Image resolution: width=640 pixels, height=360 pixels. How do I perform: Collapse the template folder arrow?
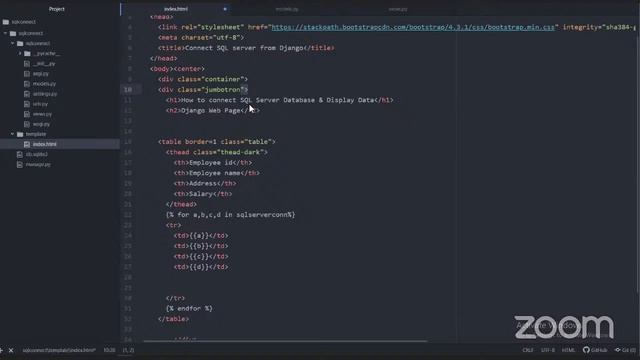click(13, 134)
